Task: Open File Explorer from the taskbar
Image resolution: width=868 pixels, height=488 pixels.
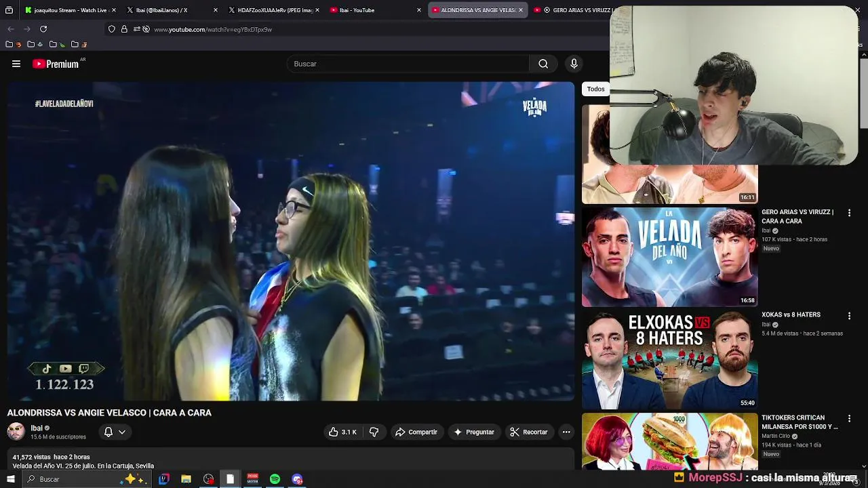Action: pyautogui.click(x=186, y=479)
